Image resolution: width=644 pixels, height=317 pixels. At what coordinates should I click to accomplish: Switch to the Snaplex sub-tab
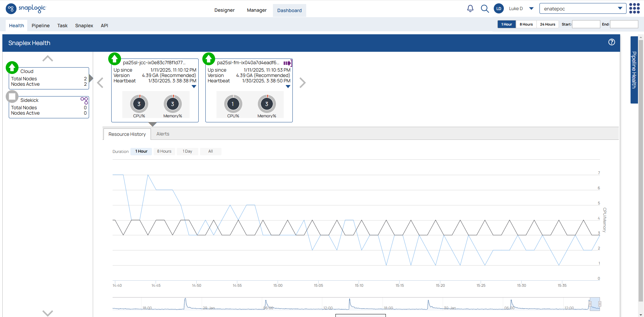(x=84, y=26)
